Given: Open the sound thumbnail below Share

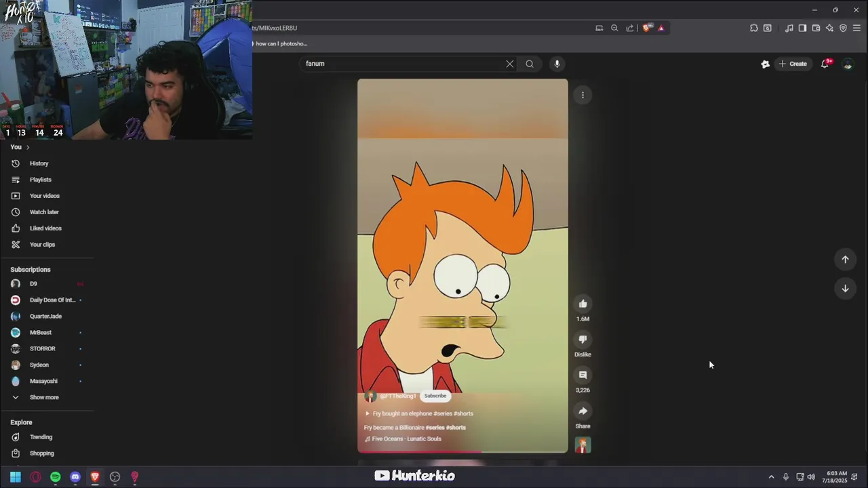Looking at the screenshot, I should tap(583, 445).
